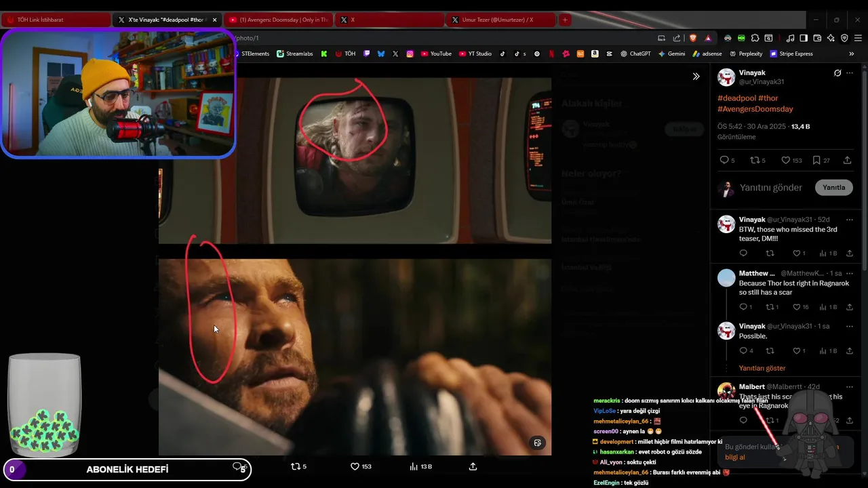This screenshot has width=868, height=488.
Task: Open the Bluesky butterfly bookmark
Action: coord(381,54)
